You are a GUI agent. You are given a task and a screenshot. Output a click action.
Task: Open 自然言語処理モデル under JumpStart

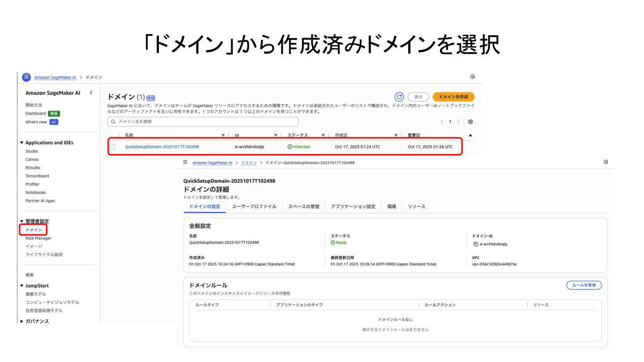(x=44, y=310)
